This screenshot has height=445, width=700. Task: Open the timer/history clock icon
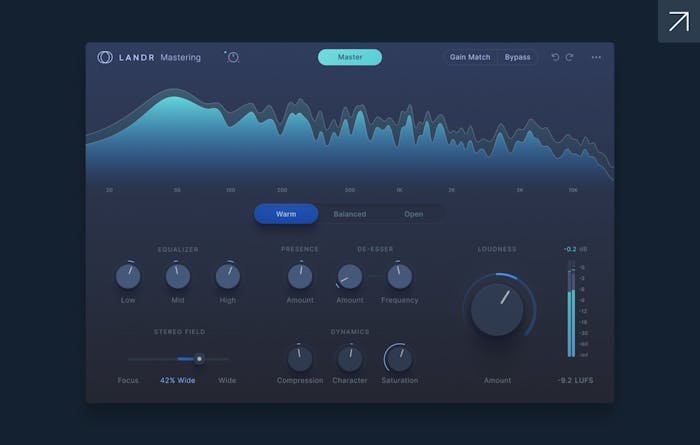233,57
